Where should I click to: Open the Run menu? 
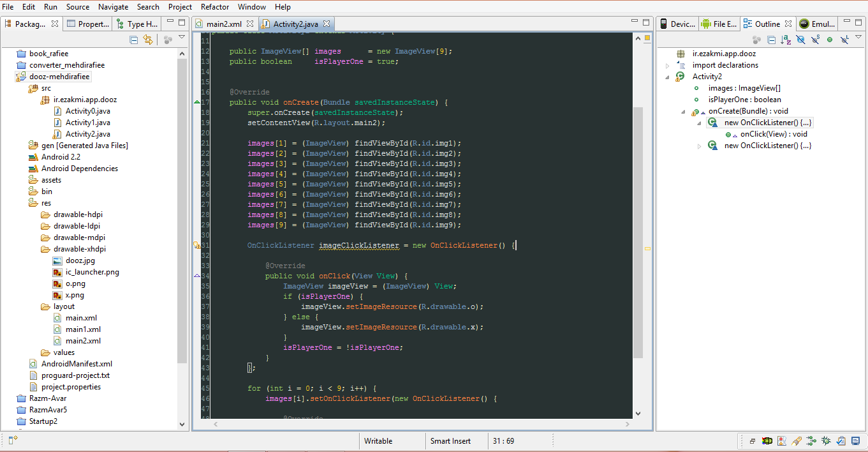click(50, 7)
